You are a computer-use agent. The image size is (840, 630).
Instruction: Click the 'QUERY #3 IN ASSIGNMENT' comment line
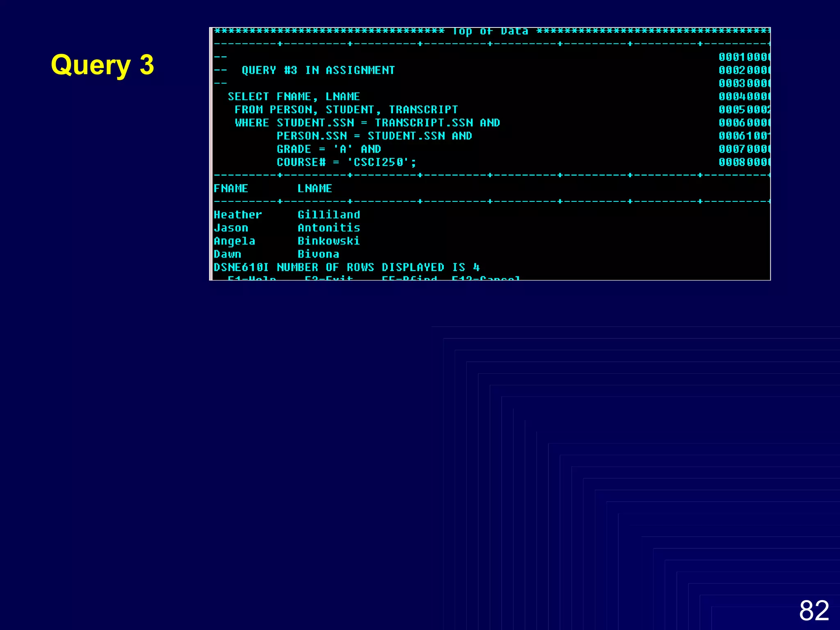click(x=318, y=70)
